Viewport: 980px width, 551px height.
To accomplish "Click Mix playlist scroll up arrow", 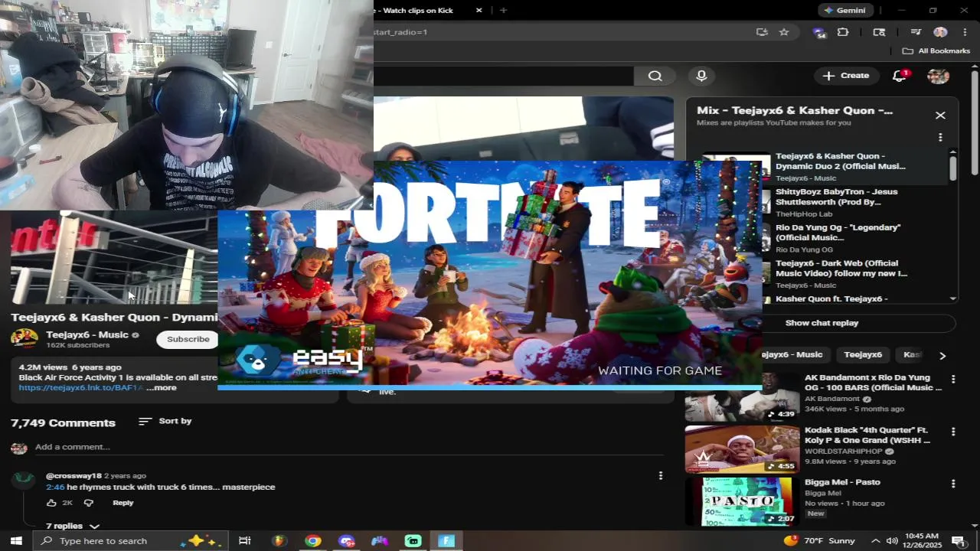I will click(953, 152).
